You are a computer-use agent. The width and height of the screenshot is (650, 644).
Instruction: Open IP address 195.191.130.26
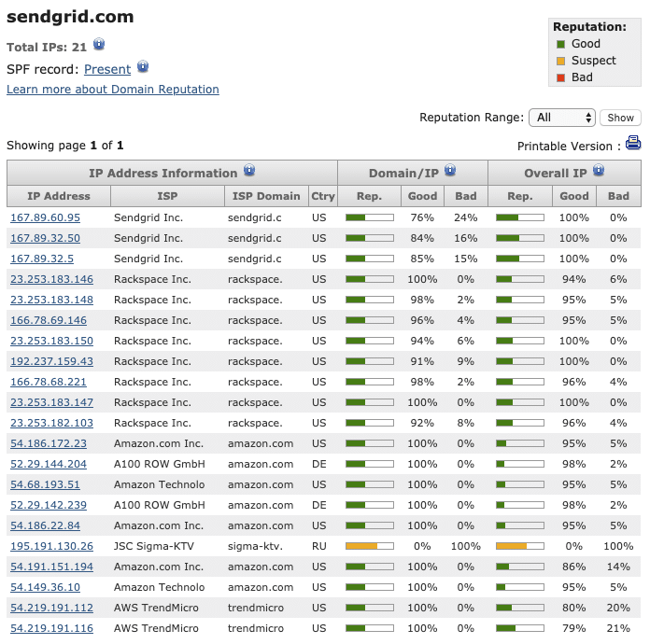(x=51, y=546)
